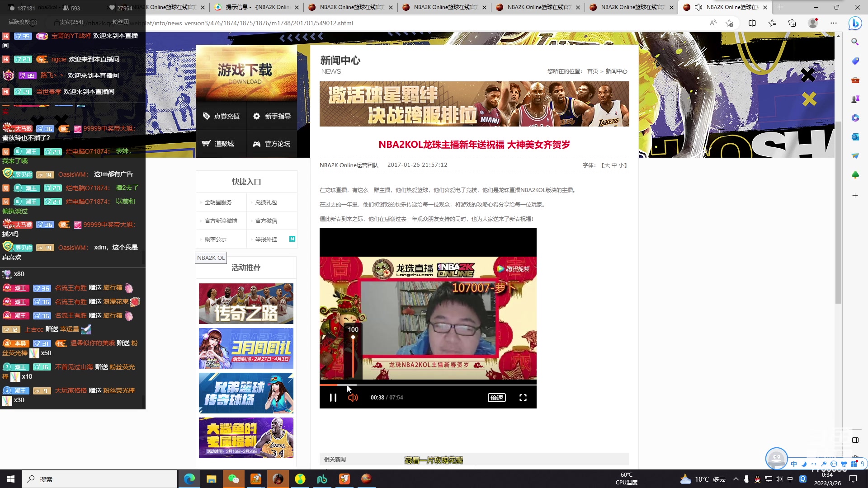Close the active NBA2K tab with speaker
Image resolution: width=868 pixels, height=488 pixels.
[x=765, y=7]
